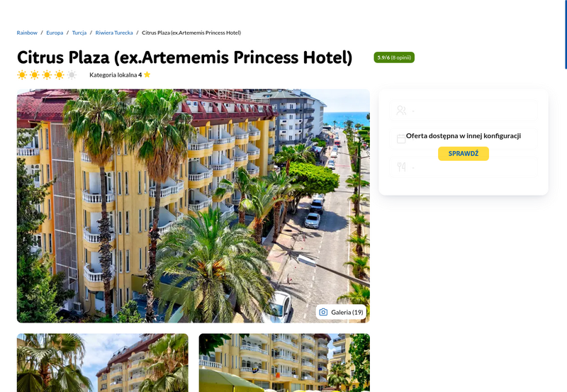Open the Riwiera Turecka breadcrumb link
This screenshot has width=567, height=392.
tap(114, 33)
